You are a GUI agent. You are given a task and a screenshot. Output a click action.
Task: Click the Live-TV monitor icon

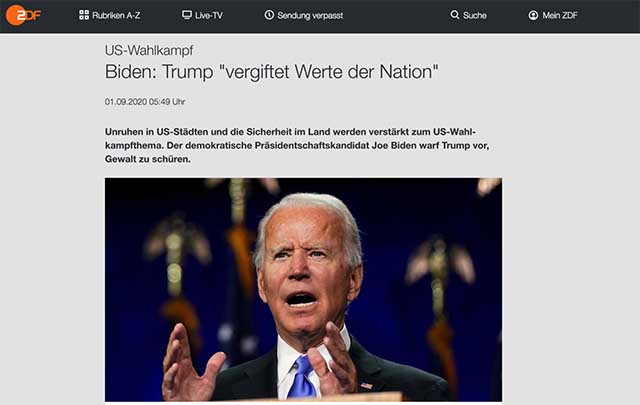187,15
